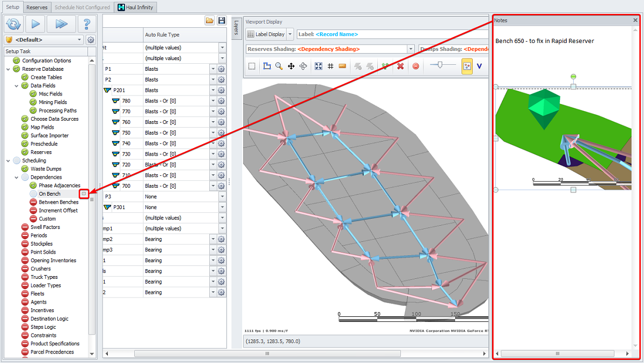Click the run-all double arrow button
Image resolution: width=644 pixels, height=363 pixels.
click(x=61, y=24)
